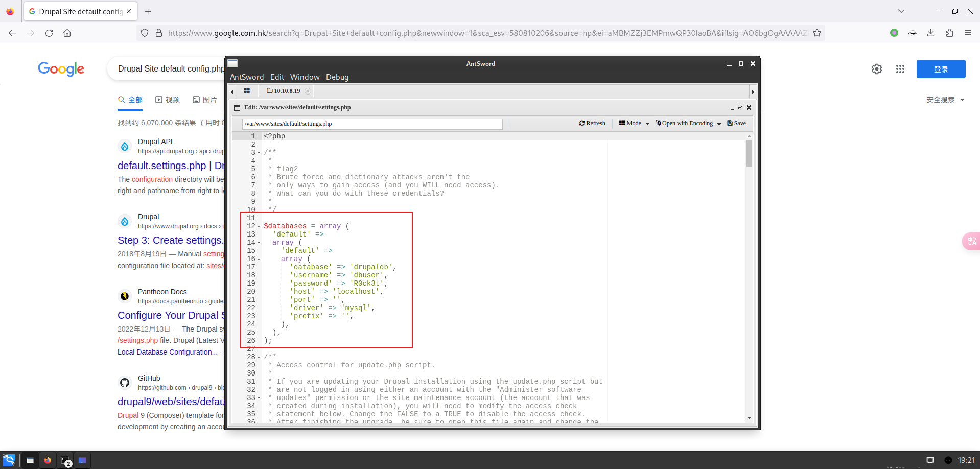Close the Edit settings.php inner panel
This screenshot has width=980, height=469.
pos(749,108)
